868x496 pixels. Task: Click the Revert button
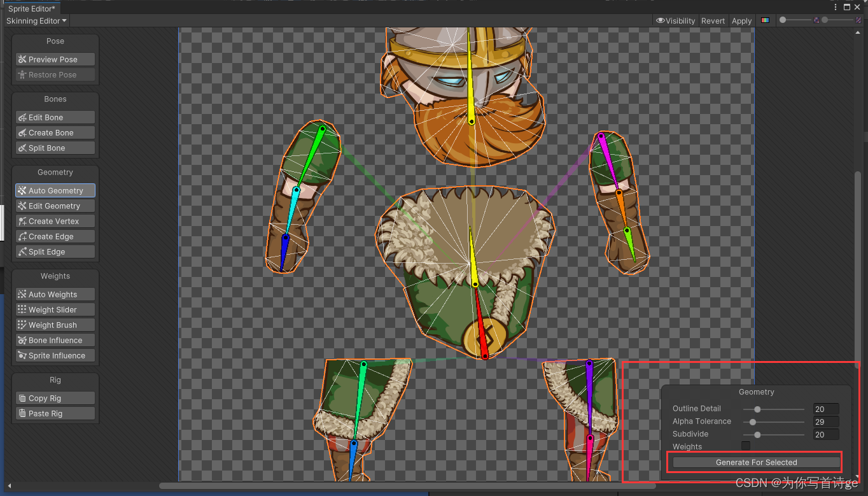coord(713,20)
